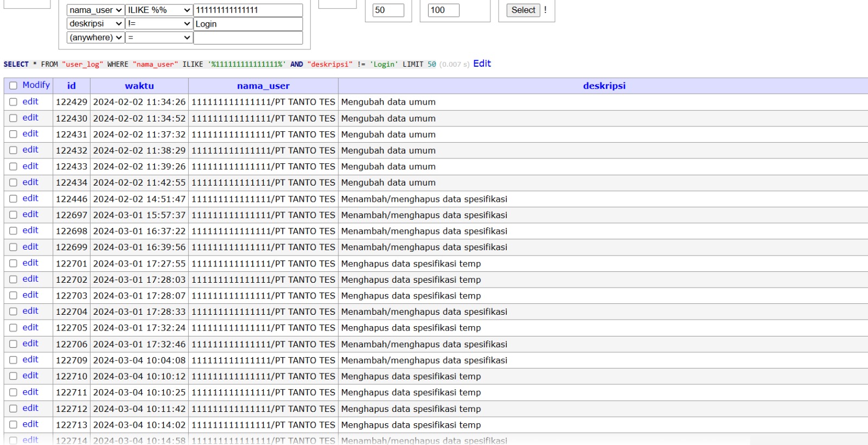This screenshot has width=868, height=445.
Task: Click the Modify header link
Action: [x=36, y=85]
